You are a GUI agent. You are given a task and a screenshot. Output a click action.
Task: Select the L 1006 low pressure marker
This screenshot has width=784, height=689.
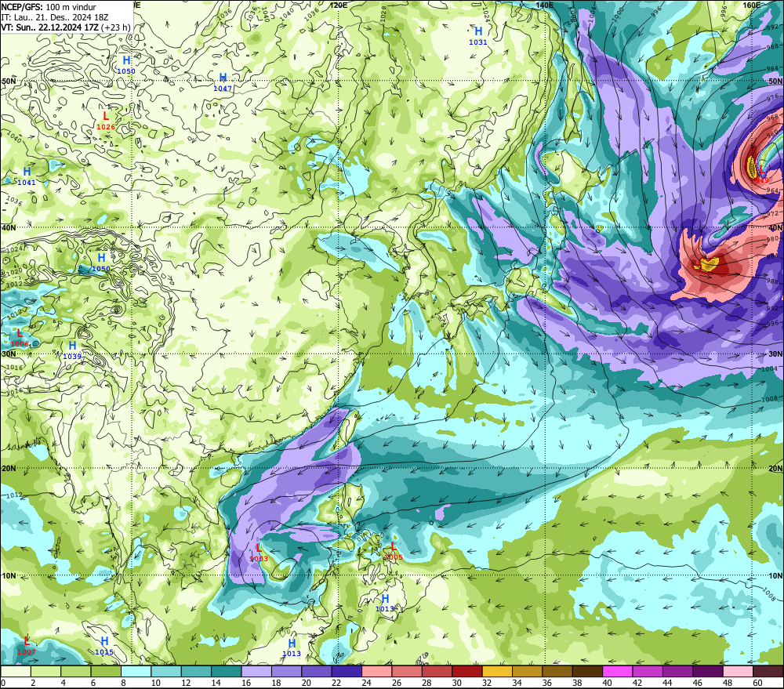click(x=20, y=338)
